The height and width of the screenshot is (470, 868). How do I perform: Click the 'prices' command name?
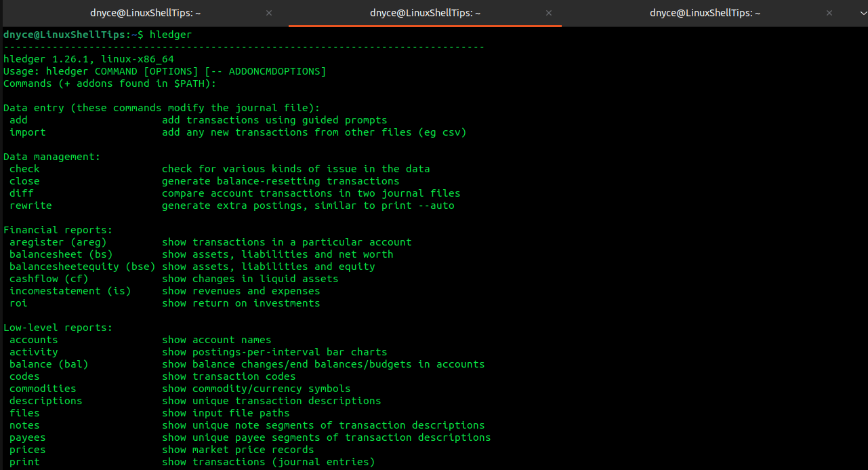click(28, 450)
